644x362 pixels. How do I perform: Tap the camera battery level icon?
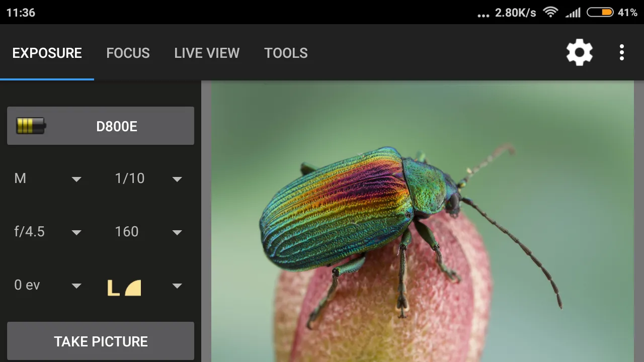tap(31, 126)
